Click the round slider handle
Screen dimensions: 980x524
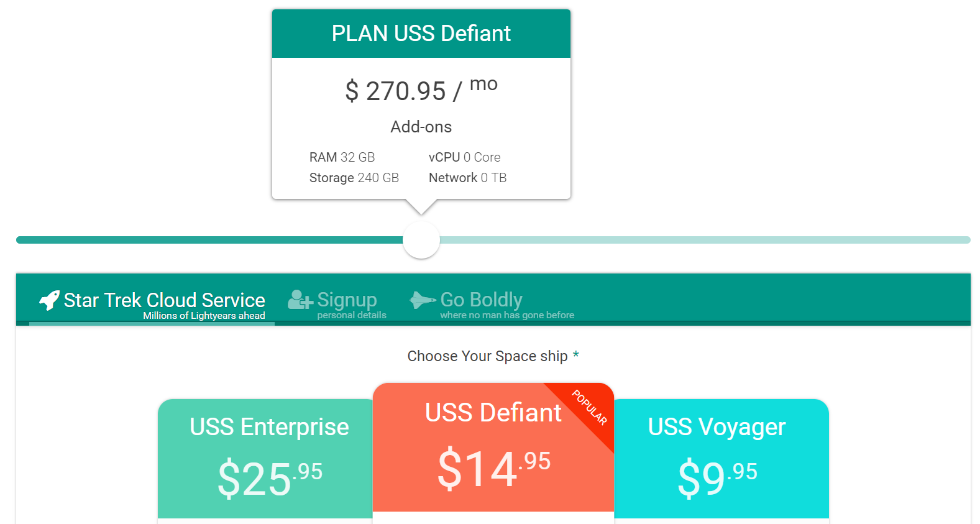coord(421,240)
